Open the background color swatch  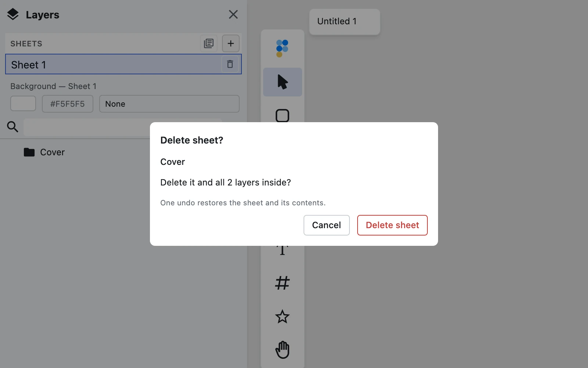(x=23, y=103)
